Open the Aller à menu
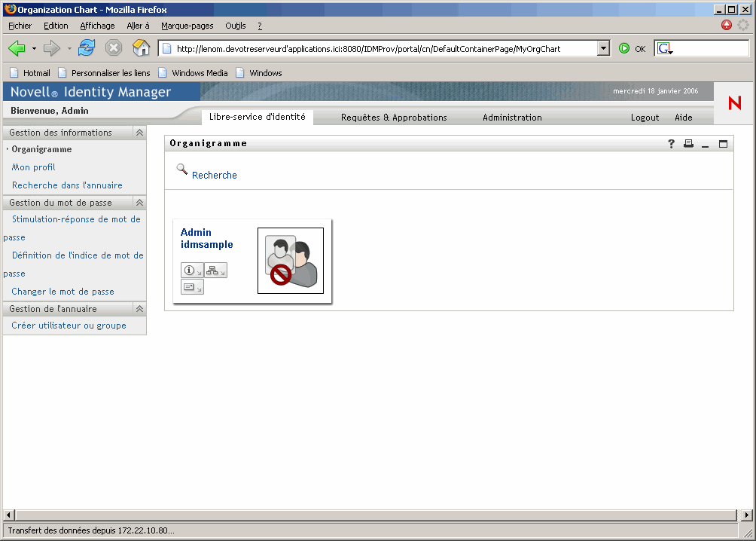 pyautogui.click(x=138, y=26)
